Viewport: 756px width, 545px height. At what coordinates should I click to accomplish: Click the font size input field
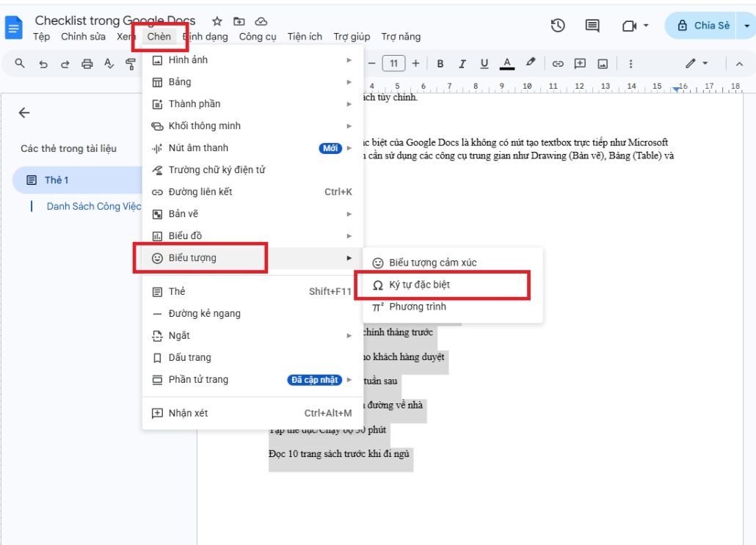tap(396, 63)
